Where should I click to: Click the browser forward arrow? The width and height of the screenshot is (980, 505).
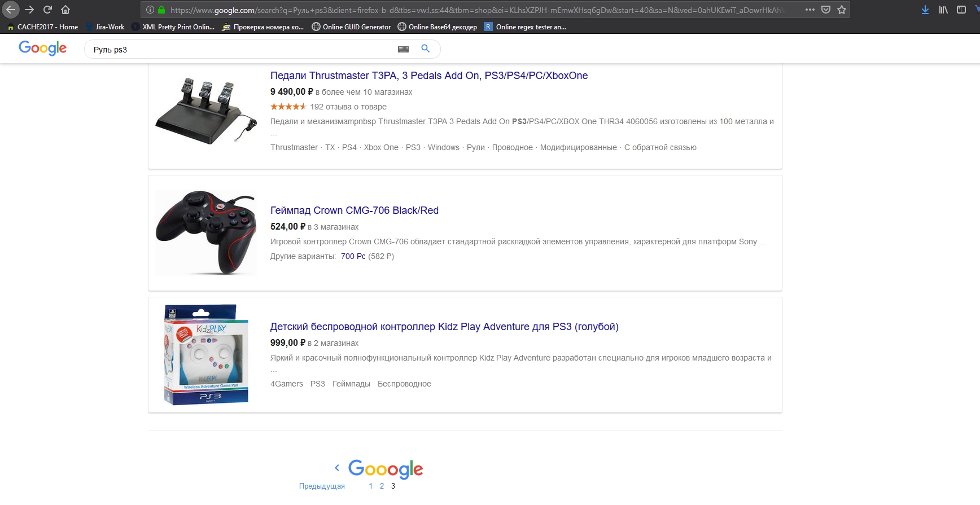point(29,10)
